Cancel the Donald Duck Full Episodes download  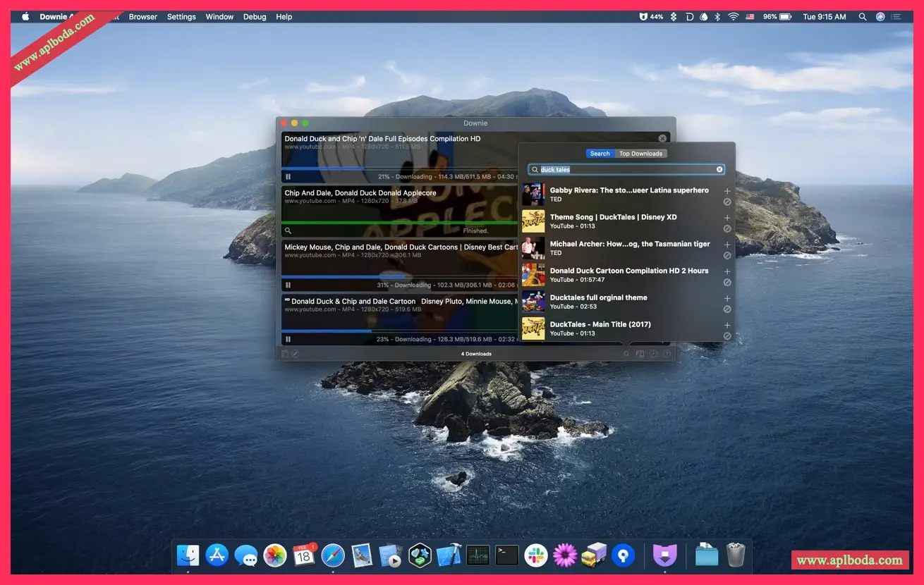point(662,139)
